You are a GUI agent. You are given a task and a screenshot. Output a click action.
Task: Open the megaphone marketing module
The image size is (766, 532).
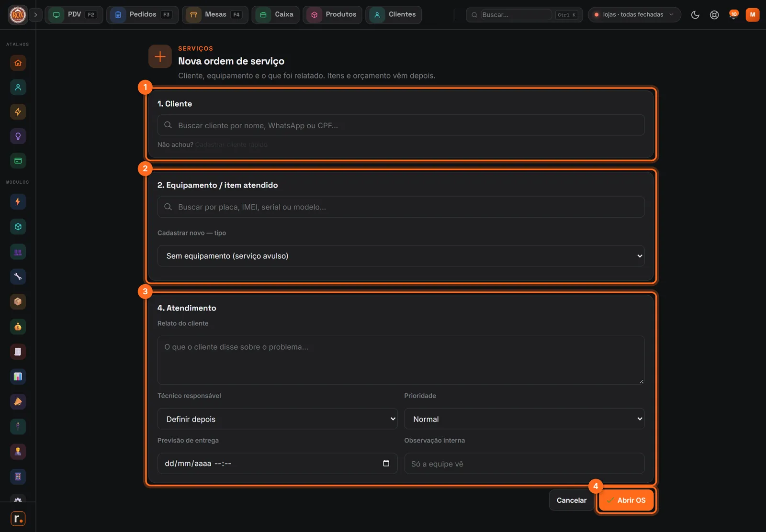click(18, 401)
